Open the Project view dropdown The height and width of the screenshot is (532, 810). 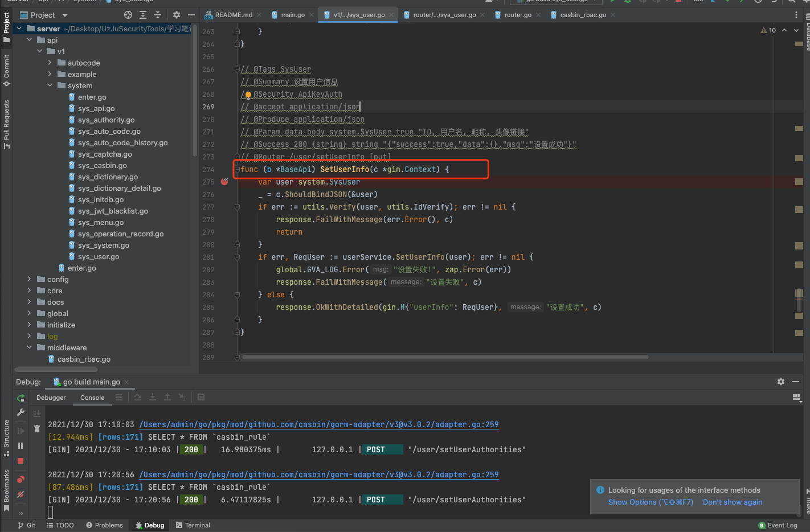pos(64,15)
